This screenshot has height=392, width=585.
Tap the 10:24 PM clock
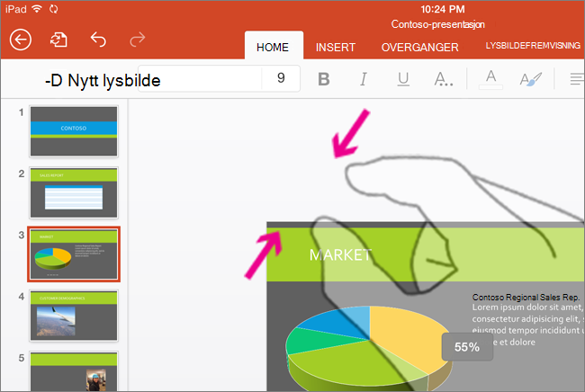pos(443,9)
